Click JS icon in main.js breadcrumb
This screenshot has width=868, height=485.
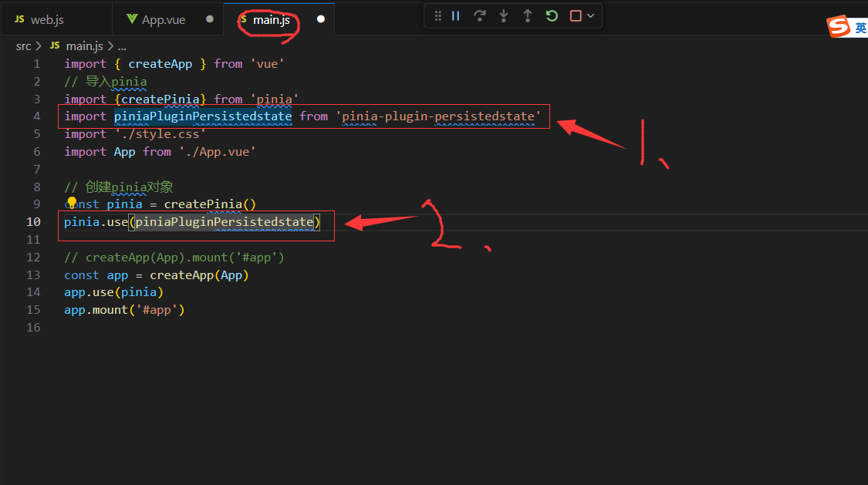[55, 46]
